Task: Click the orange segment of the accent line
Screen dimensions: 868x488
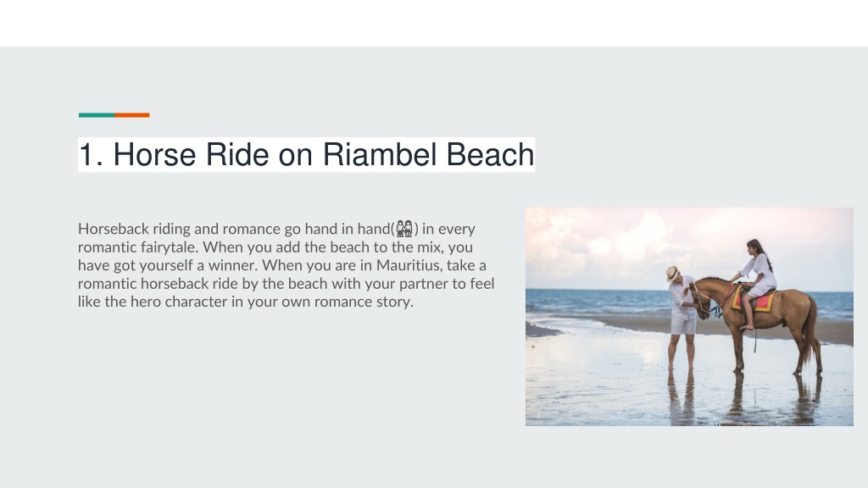Action: (x=131, y=115)
